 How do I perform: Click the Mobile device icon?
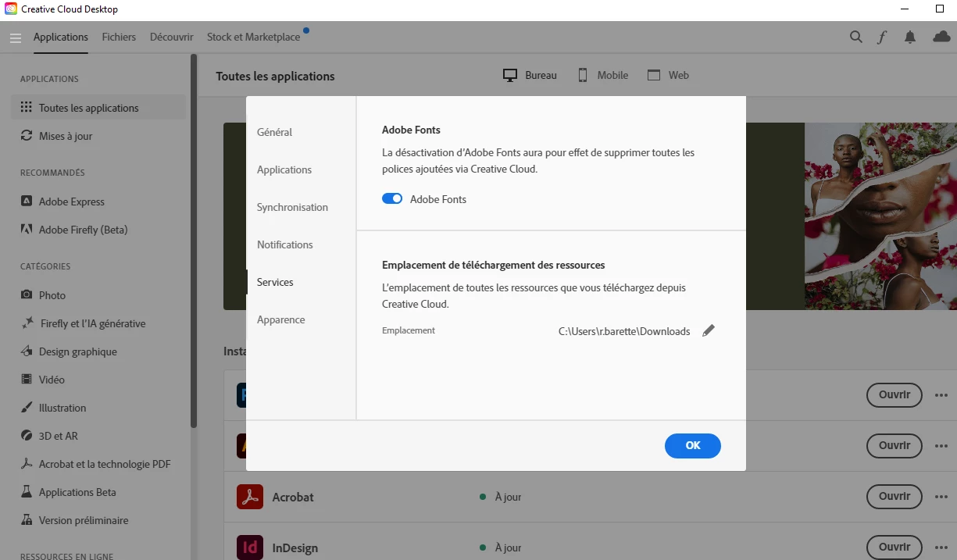click(583, 76)
